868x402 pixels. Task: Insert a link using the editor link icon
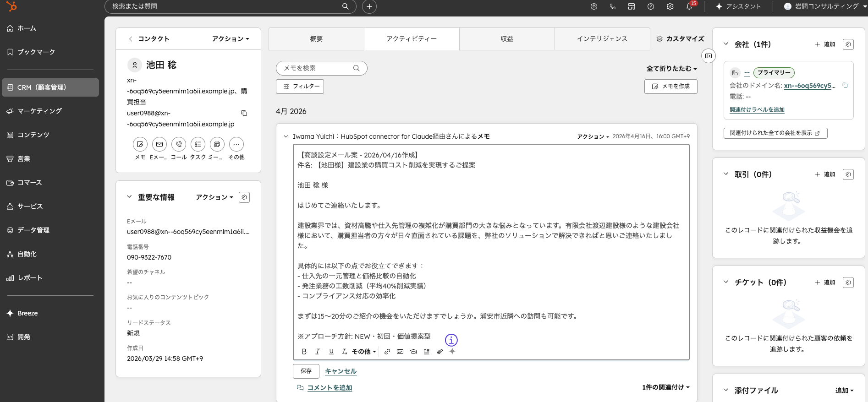coord(387,352)
